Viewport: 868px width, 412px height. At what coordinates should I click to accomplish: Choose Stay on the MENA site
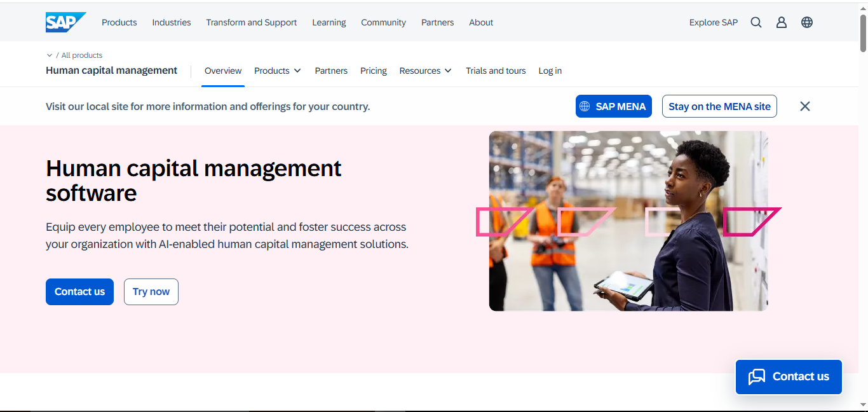tap(719, 106)
